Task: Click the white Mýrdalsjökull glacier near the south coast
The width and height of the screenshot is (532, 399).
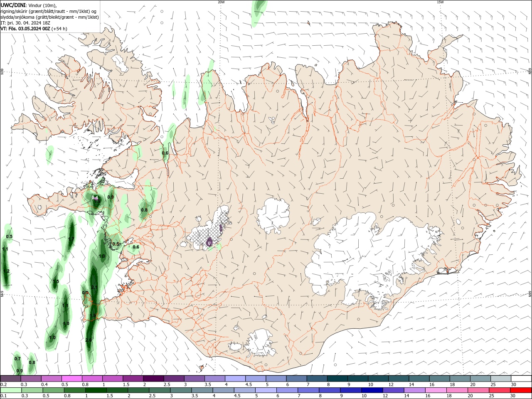Action: coord(260,343)
